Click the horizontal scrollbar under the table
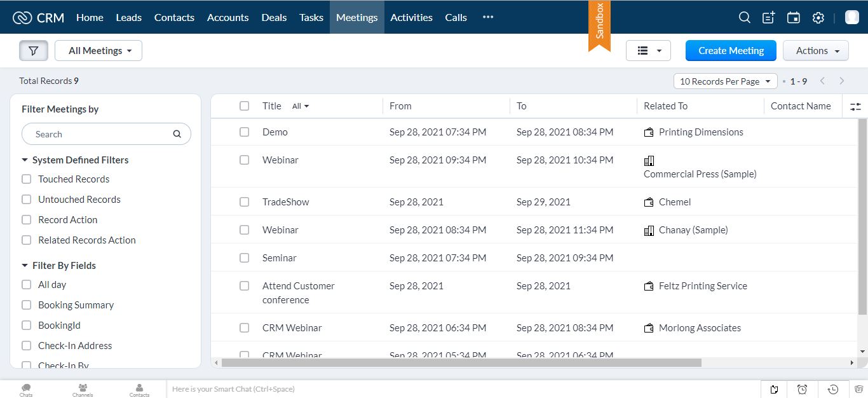The height and width of the screenshot is (398, 868). 461,363
